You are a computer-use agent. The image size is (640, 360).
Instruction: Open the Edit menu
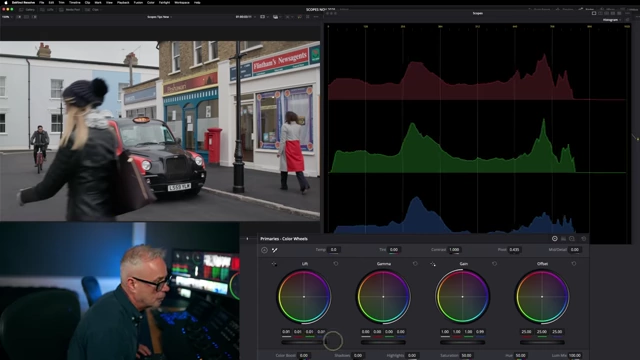click(51, 2)
